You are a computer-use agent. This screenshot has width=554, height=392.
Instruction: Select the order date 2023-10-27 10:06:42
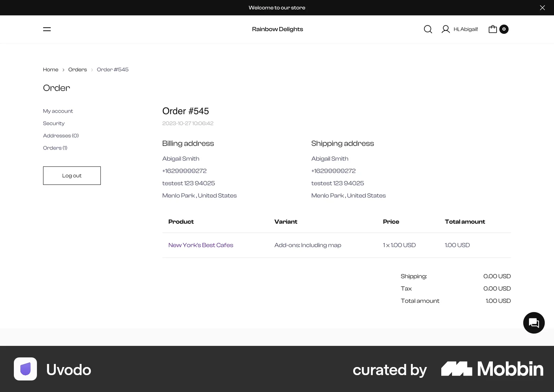tap(188, 123)
